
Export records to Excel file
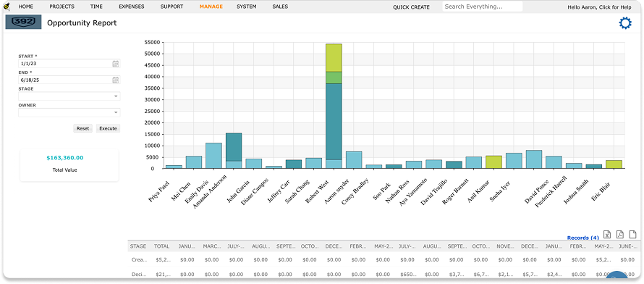[x=607, y=234]
